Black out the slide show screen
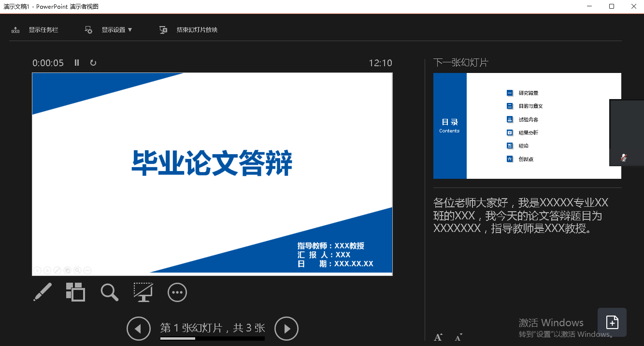The image size is (644, 346). (x=143, y=292)
